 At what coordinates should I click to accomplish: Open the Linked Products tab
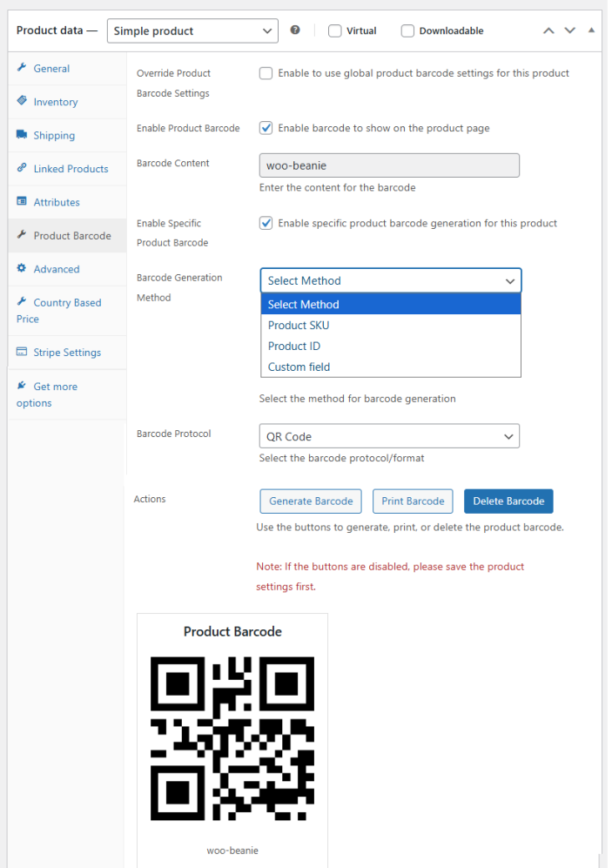68,169
